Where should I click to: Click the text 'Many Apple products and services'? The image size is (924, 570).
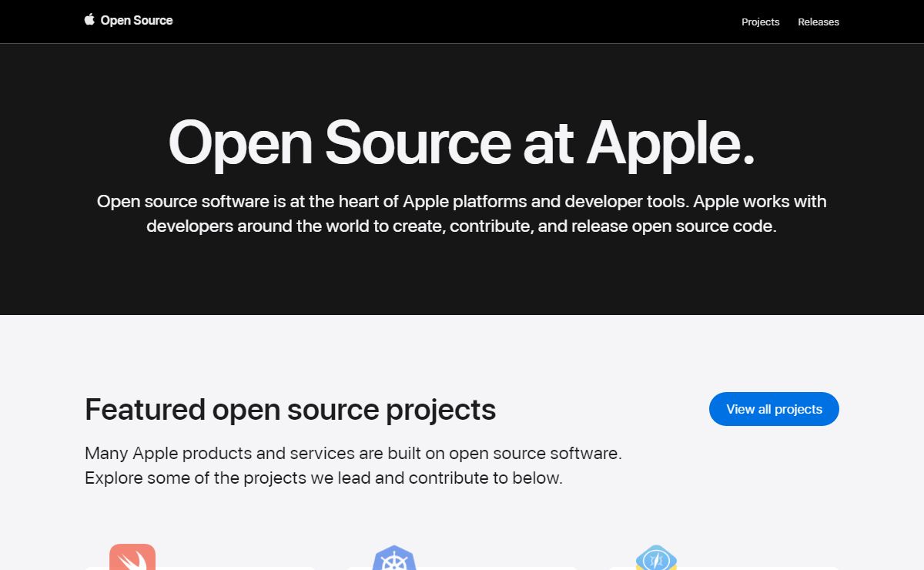point(219,453)
